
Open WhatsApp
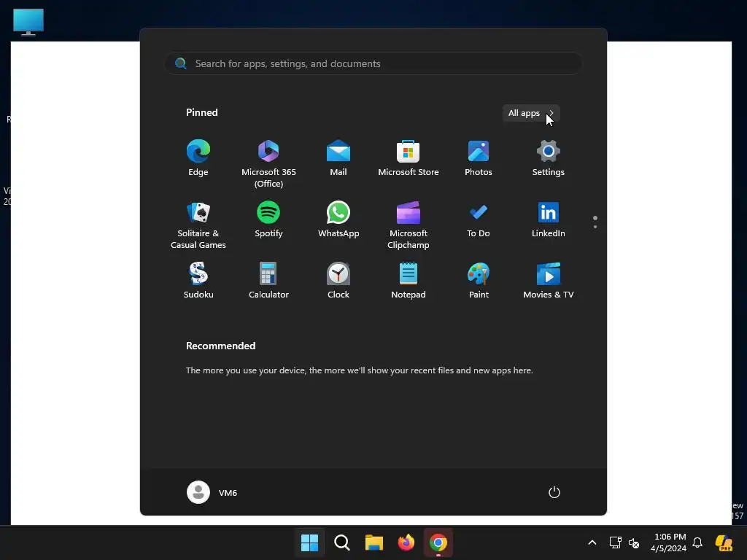[338, 220]
